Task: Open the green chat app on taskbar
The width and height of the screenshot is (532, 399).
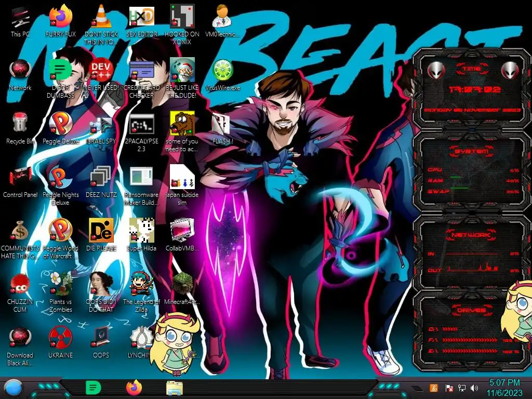Action: (94, 388)
